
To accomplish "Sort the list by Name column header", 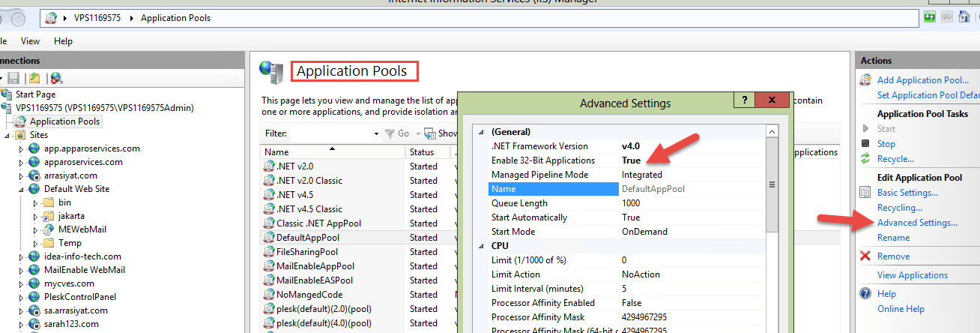I will pos(332,152).
